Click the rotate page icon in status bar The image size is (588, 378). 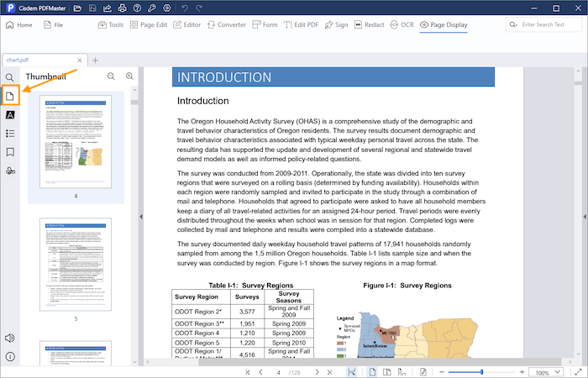pos(423,372)
